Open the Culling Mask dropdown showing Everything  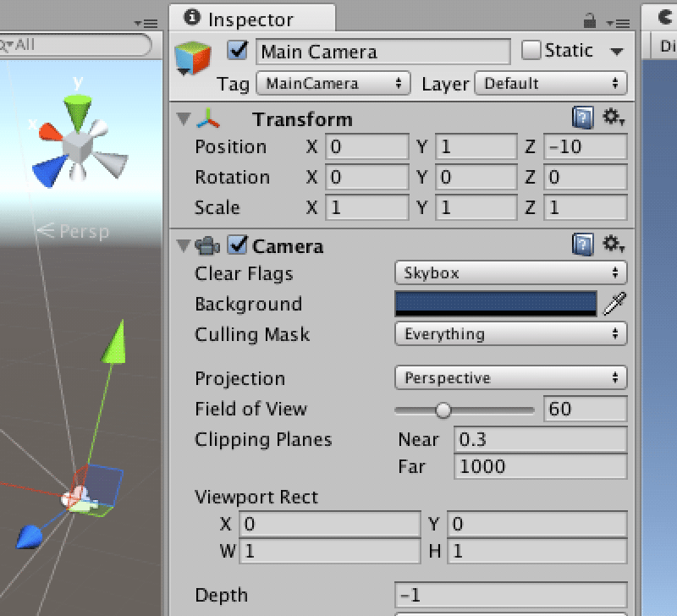(511, 333)
